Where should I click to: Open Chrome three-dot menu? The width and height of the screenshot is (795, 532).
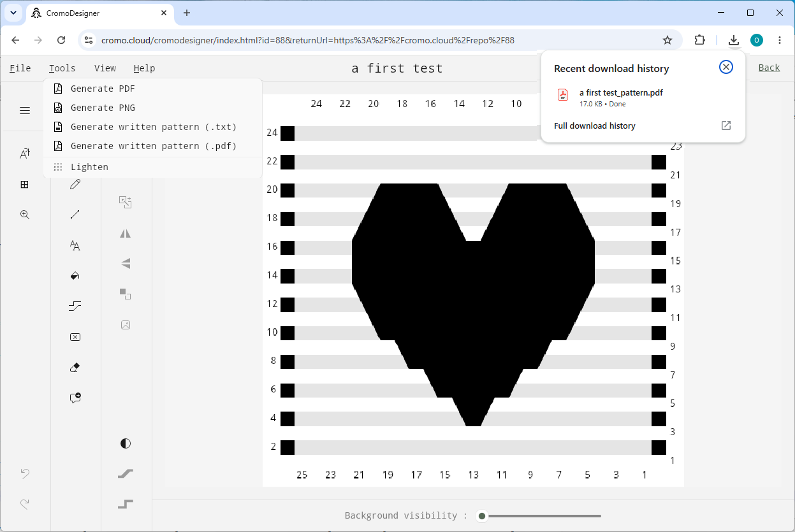pos(780,40)
